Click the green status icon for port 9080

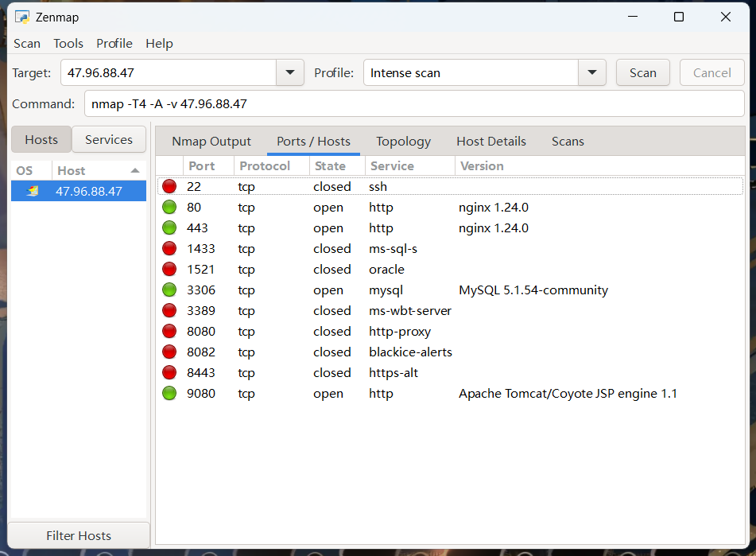pos(169,394)
